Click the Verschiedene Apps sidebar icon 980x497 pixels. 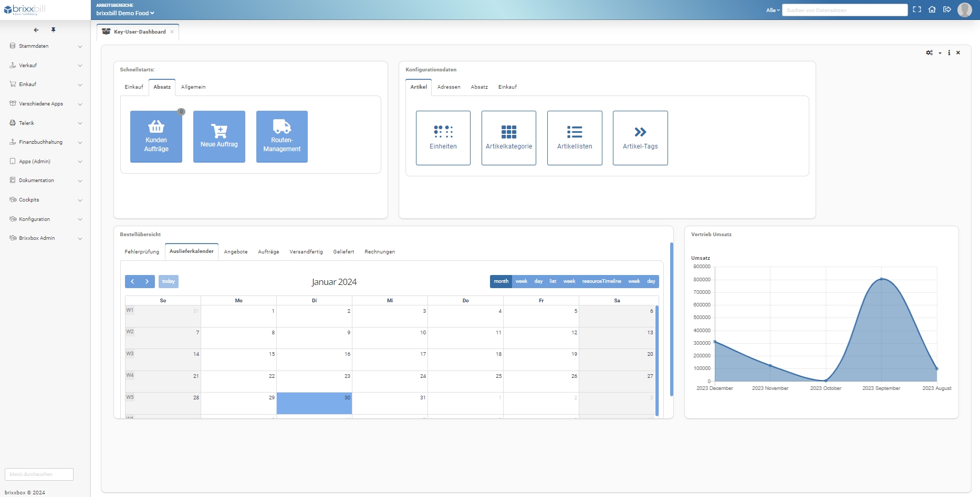(13, 103)
